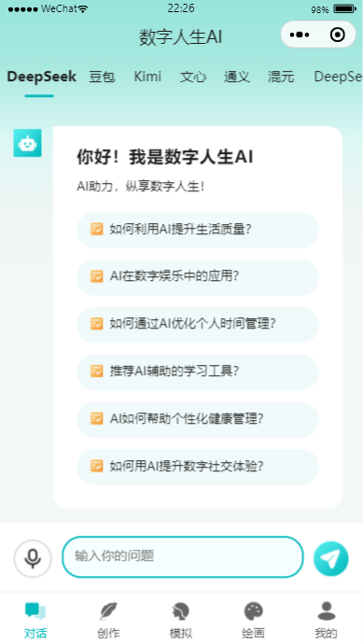The height and width of the screenshot is (644, 363).
Task: Choose prompt 推荐AI辅助的学习工具?
Action: point(198,372)
